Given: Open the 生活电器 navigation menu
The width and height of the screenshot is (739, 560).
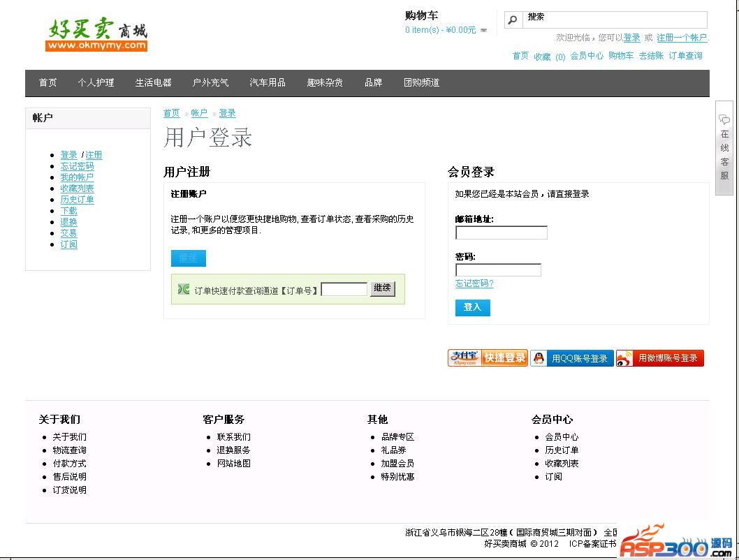Looking at the screenshot, I should 153,82.
